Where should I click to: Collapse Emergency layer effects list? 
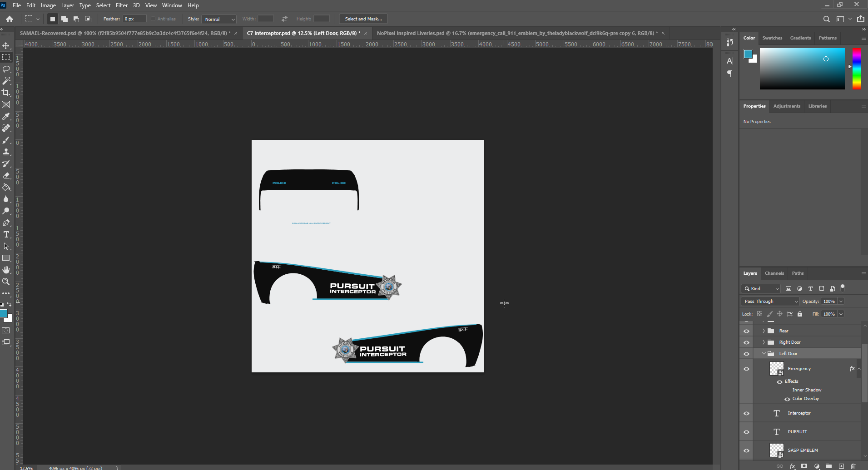pyautogui.click(x=859, y=369)
